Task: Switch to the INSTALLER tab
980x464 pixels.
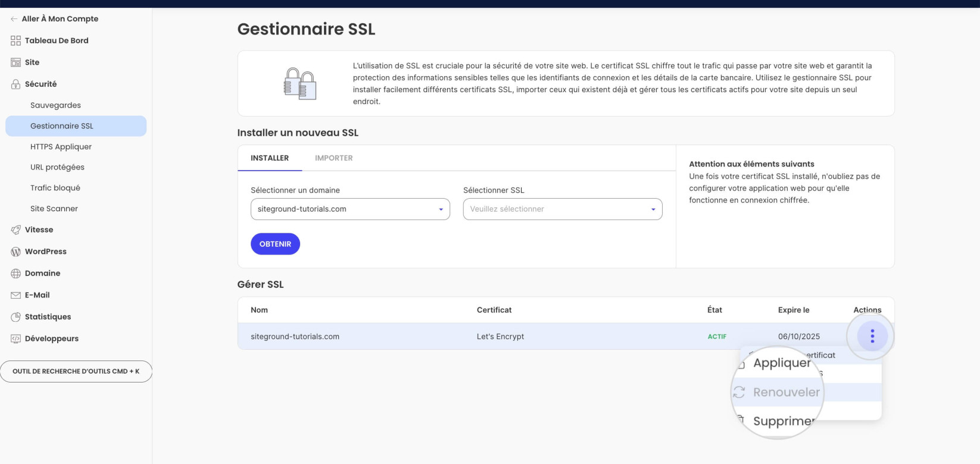Action: [x=270, y=158]
